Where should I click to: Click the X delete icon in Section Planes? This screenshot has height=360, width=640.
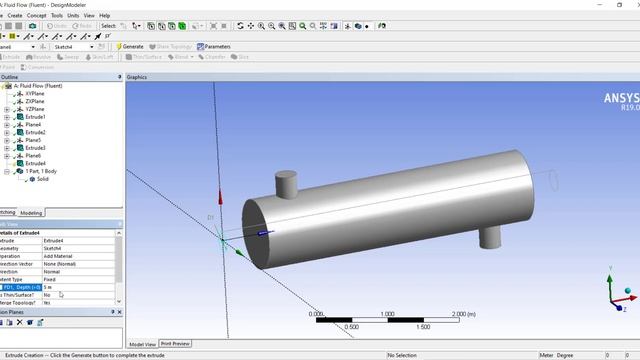pos(20,322)
